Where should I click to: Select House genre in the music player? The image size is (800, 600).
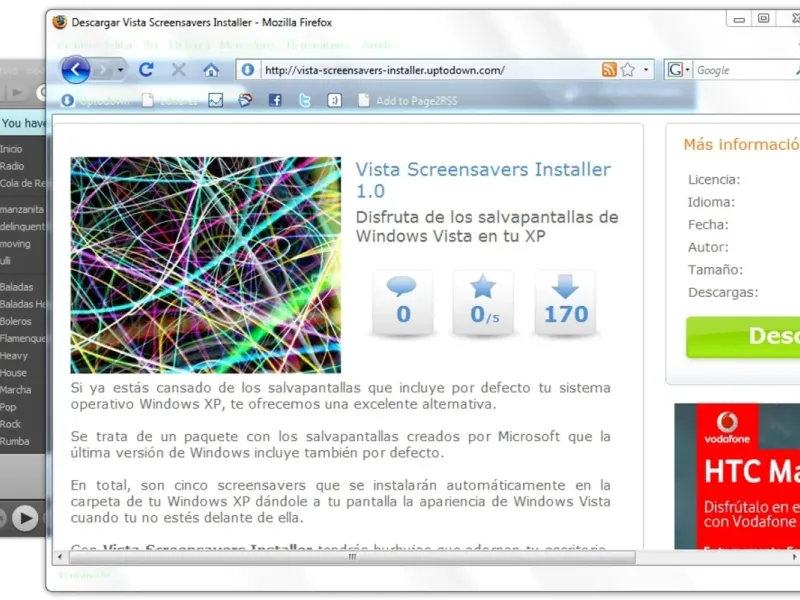coord(13,372)
